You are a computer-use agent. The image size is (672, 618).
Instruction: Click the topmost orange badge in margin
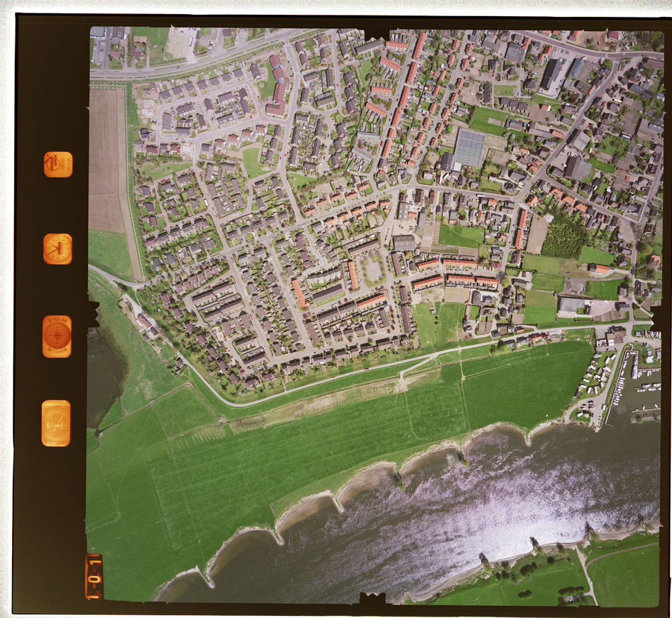tap(58, 165)
